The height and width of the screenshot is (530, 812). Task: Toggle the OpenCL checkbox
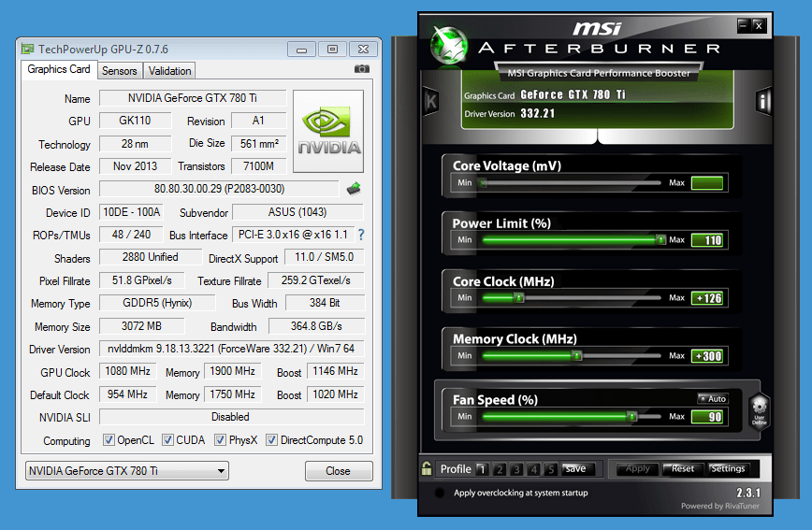pos(109,440)
